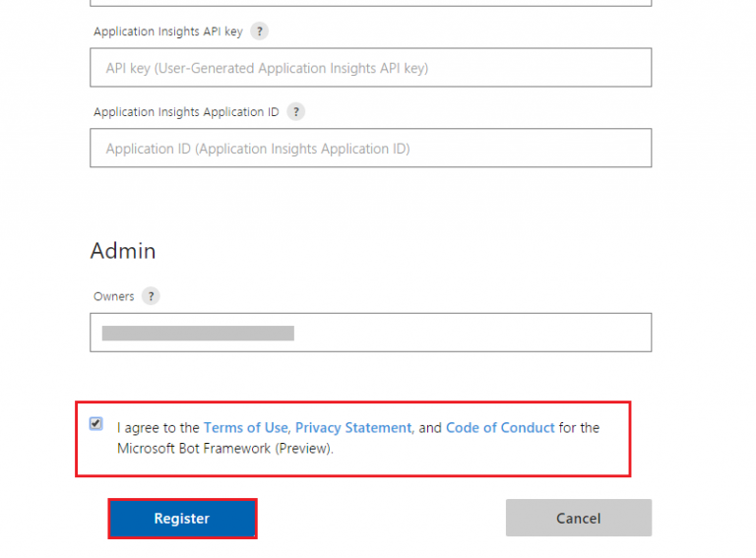Click the Application Insights API key label
The image size is (756, 558).
click(x=167, y=31)
